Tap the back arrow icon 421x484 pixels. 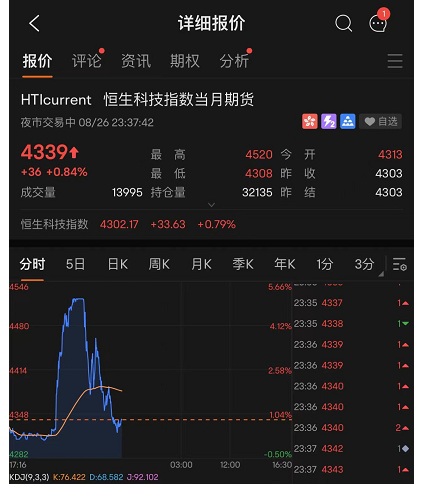pyautogui.click(x=34, y=23)
